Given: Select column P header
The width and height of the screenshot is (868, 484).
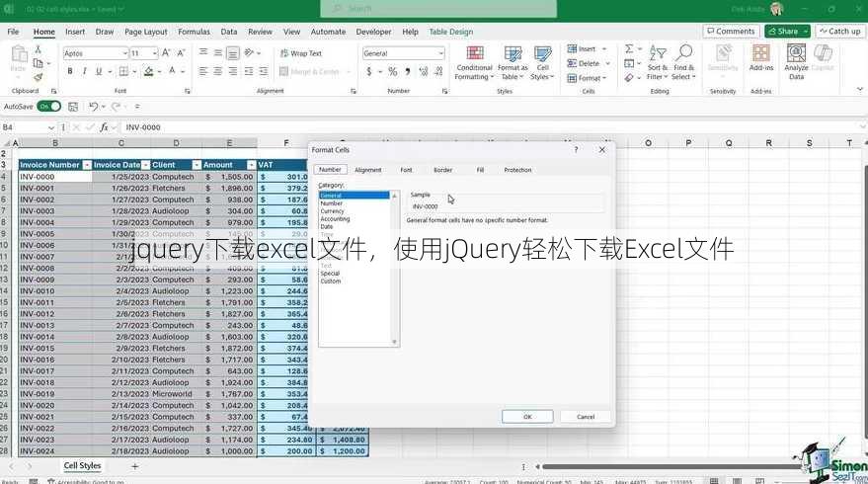Looking at the screenshot, I should (x=688, y=143).
